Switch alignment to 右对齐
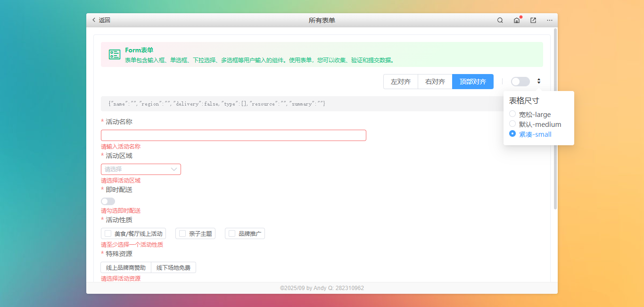The image size is (644, 307). coord(435,81)
